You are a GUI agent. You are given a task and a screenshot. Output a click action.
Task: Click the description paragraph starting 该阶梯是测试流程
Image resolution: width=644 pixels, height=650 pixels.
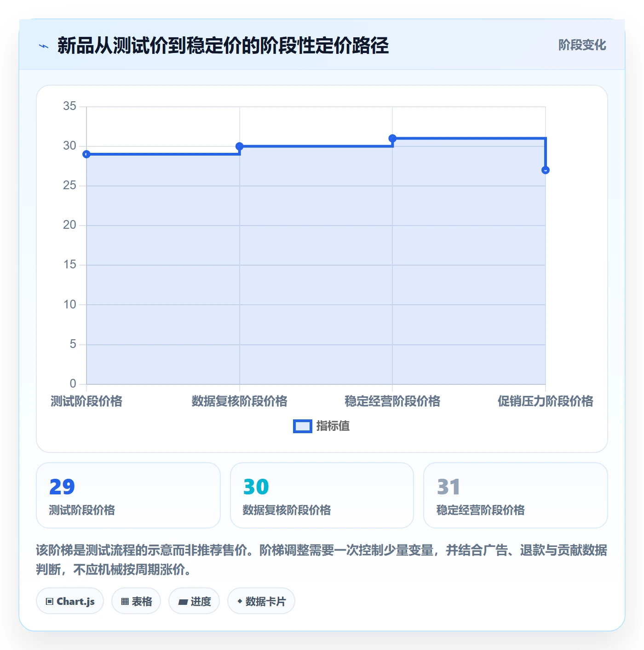point(322,560)
